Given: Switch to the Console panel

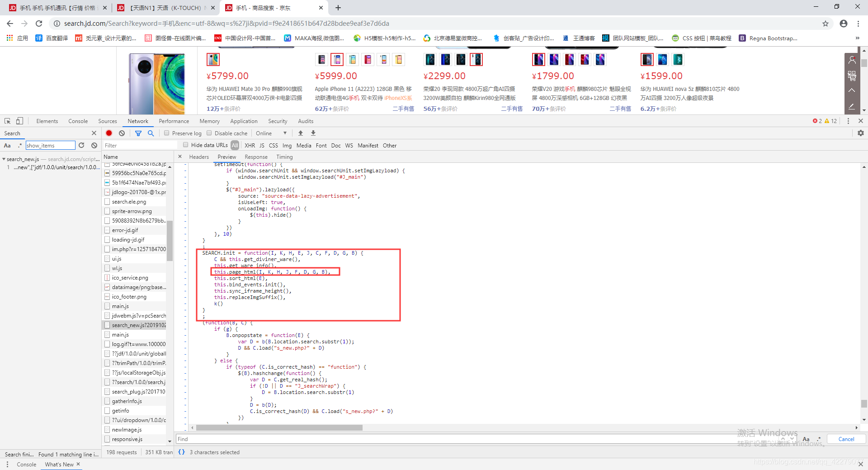Looking at the screenshot, I should click(x=78, y=121).
